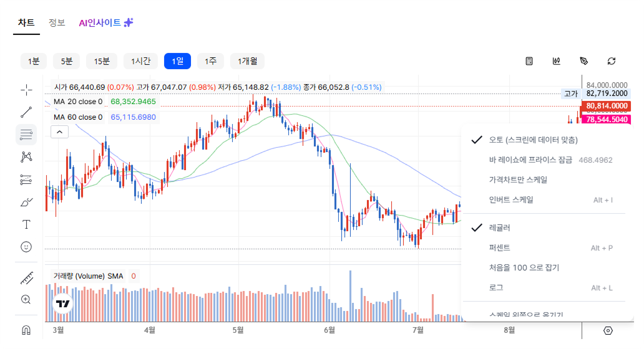
Task: Select the crosshair cursor tool
Action: tap(26, 90)
